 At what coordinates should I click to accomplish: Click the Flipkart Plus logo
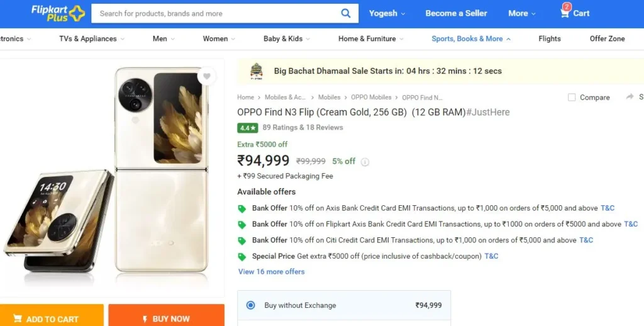(58, 13)
